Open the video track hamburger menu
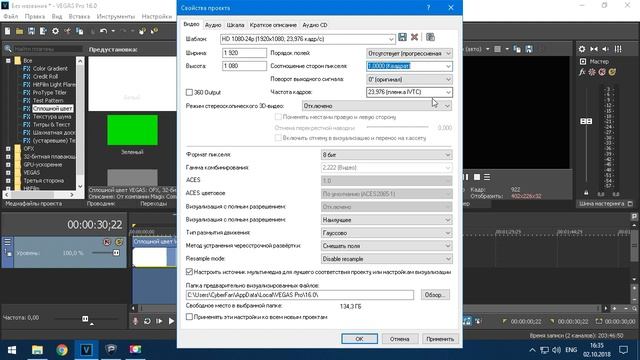This screenshot has height=360, width=640. [7, 242]
